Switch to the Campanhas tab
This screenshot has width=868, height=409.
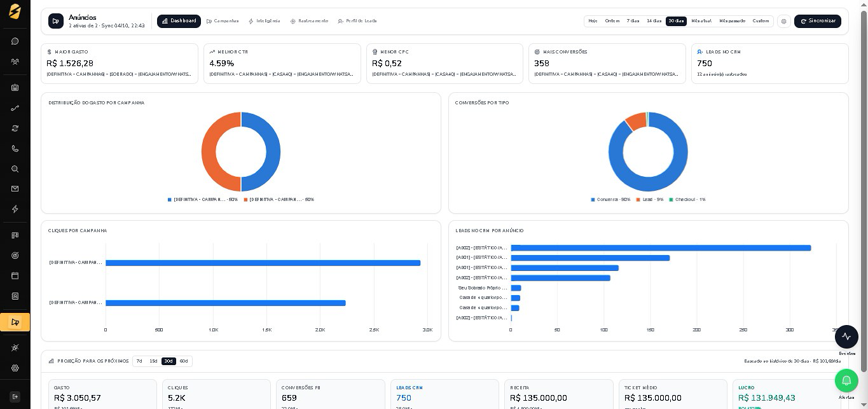pyautogui.click(x=223, y=21)
